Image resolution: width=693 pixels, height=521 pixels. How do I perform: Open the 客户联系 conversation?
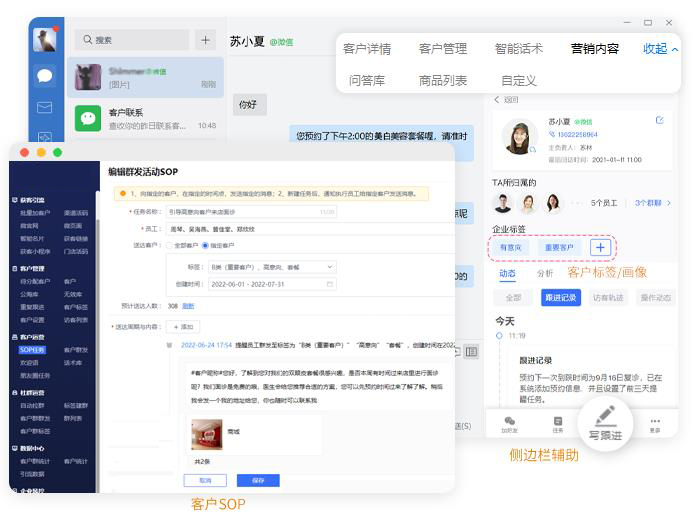point(145,118)
